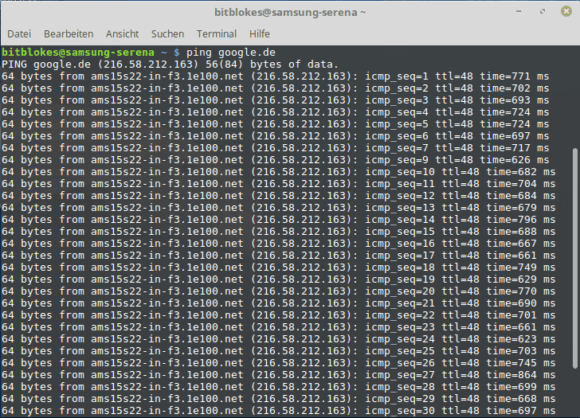580x418 pixels.
Task: Click the icmp_seq=1 output line
Action: point(275,77)
